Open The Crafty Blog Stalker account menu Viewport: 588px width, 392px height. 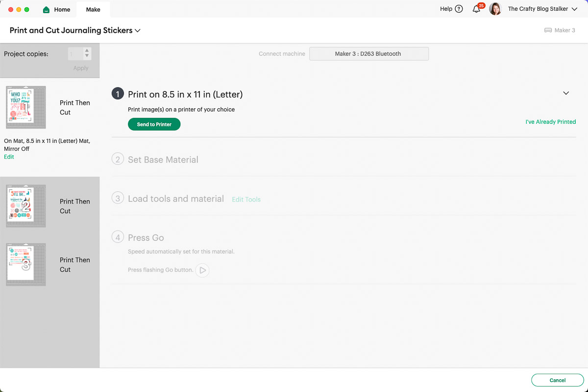(542, 9)
